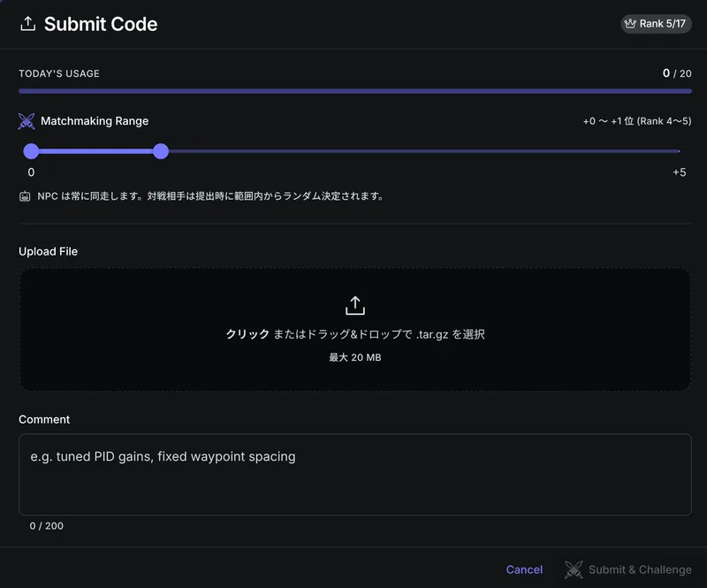Viewport: 707px width, 588px height.
Task: Click the 'TODAY'S USAGE' label
Action: pyautogui.click(x=59, y=73)
